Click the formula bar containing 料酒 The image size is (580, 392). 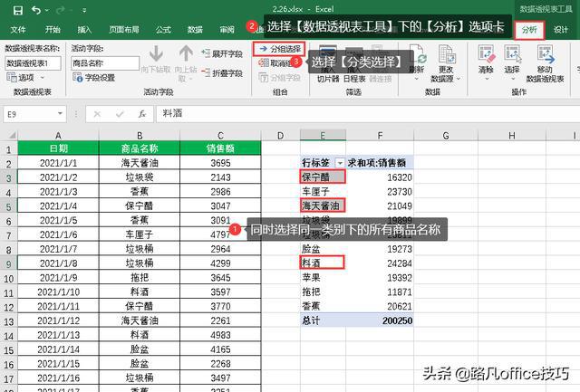[368, 114]
